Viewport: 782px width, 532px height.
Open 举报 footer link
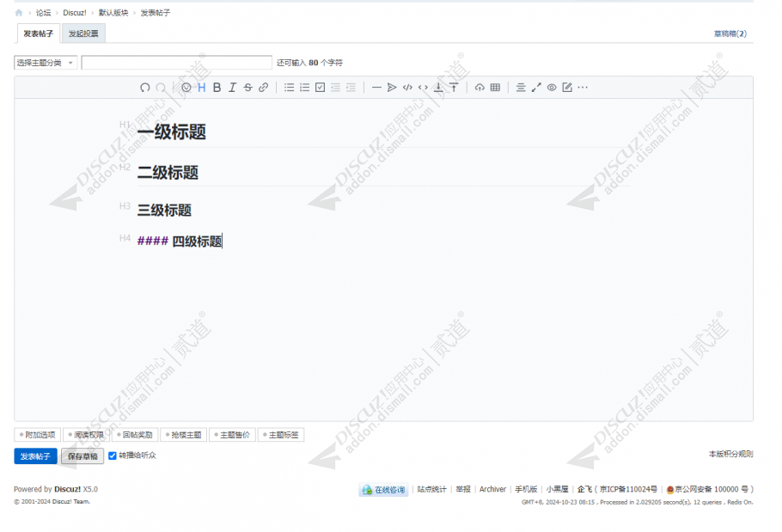pos(463,489)
